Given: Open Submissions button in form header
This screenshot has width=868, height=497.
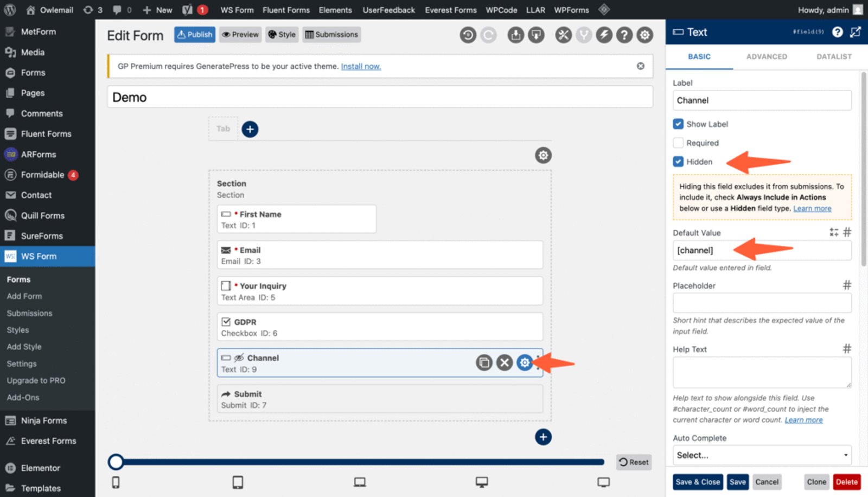Looking at the screenshot, I should pyautogui.click(x=331, y=35).
